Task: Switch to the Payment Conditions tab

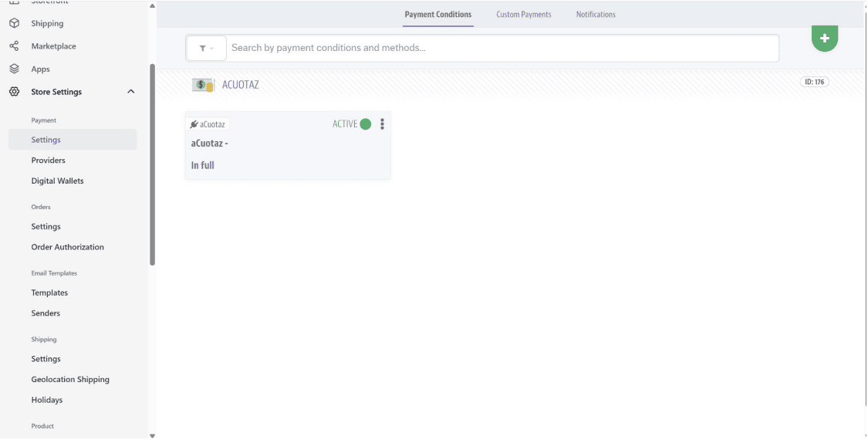Action: [x=438, y=15]
